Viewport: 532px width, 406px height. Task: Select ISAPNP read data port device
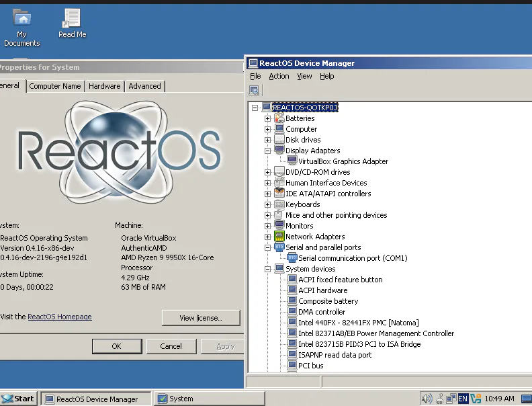click(x=335, y=355)
